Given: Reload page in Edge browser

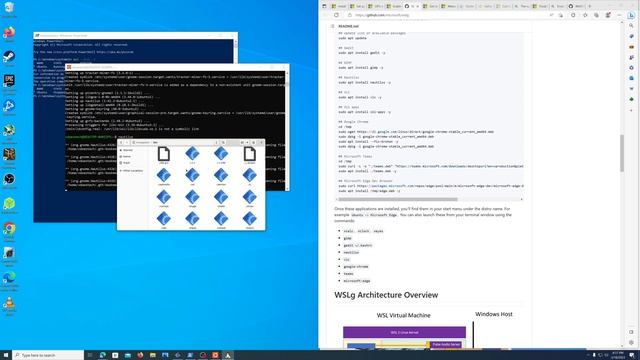Looking at the screenshot, I should (336, 15).
